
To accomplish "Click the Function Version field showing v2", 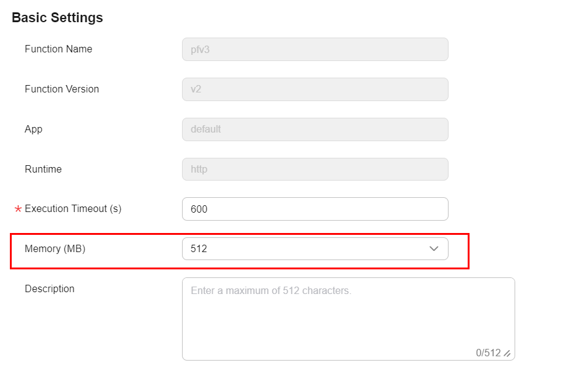I will [315, 89].
